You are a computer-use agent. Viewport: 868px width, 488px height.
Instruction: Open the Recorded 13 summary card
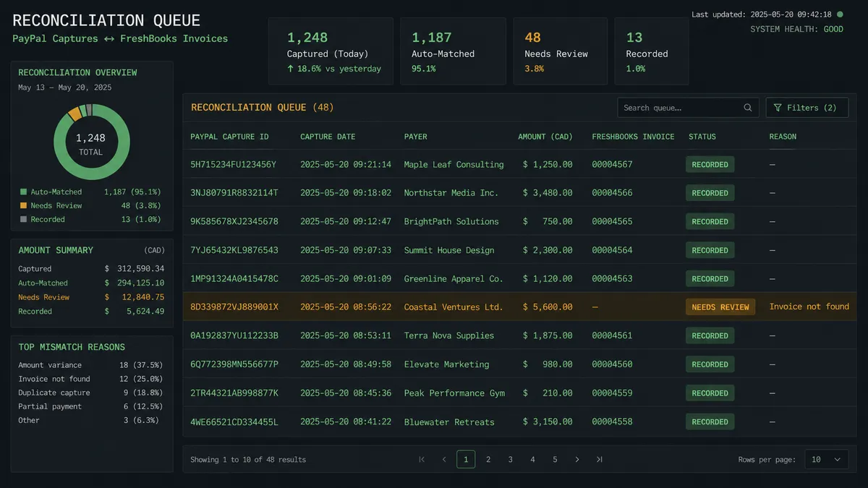[652, 51]
